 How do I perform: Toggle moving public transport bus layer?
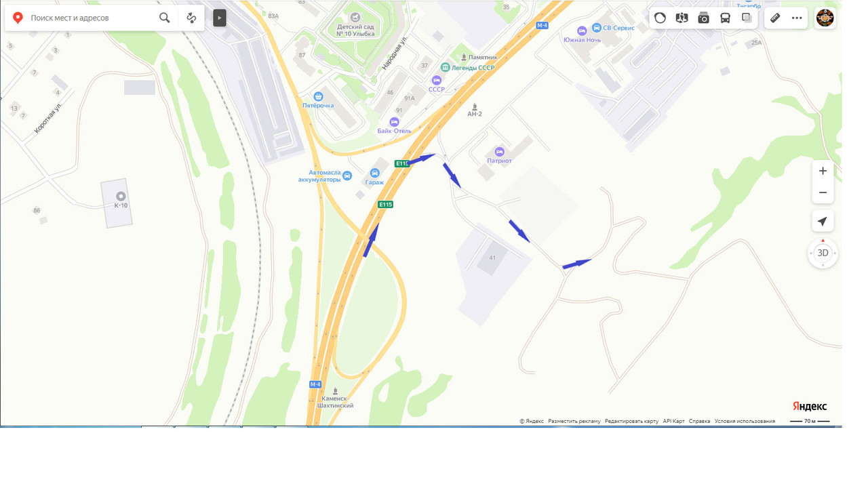click(725, 18)
